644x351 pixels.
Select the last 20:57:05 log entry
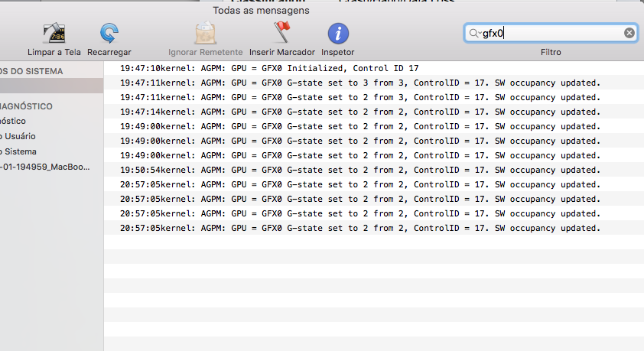click(374, 228)
